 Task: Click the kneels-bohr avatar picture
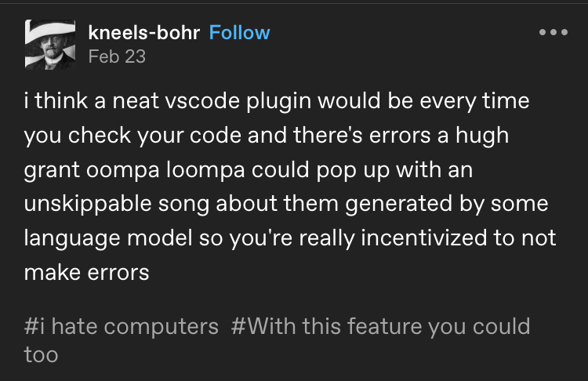pos(50,45)
